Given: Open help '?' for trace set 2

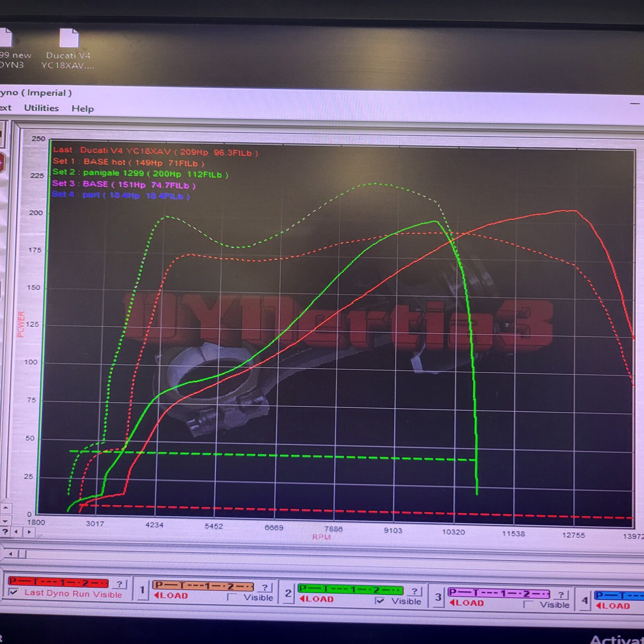Looking at the screenshot, I should [x=414, y=591].
